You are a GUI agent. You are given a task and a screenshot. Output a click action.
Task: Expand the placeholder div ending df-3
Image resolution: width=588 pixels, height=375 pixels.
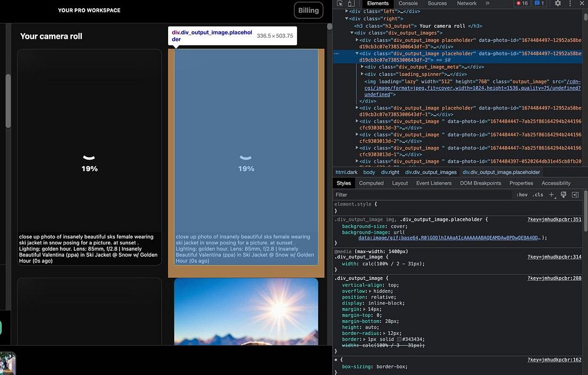[x=357, y=40]
